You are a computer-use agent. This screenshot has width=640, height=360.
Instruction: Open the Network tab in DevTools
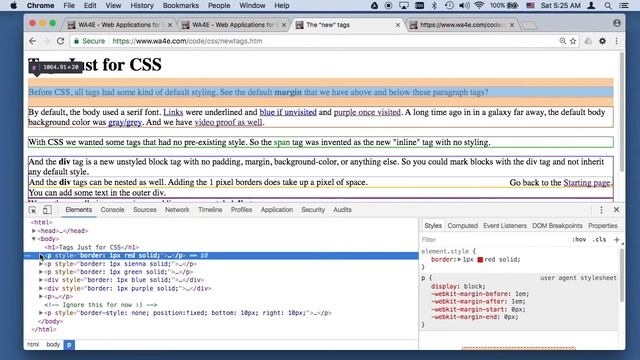177,210
